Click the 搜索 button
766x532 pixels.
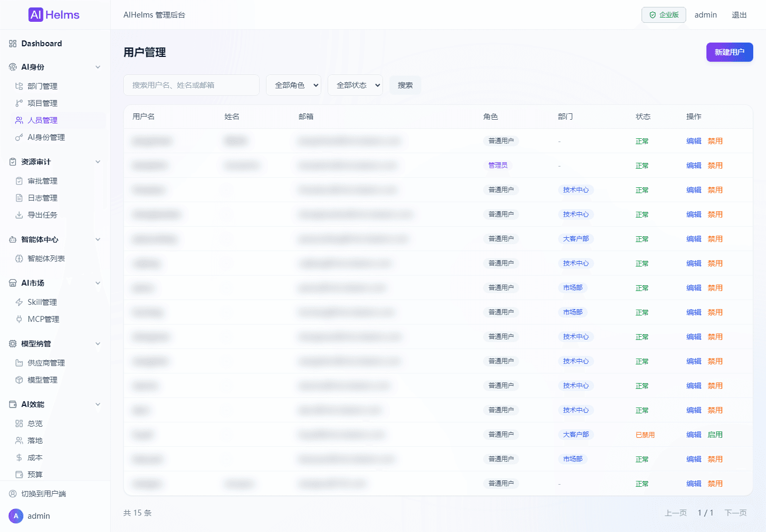(405, 85)
